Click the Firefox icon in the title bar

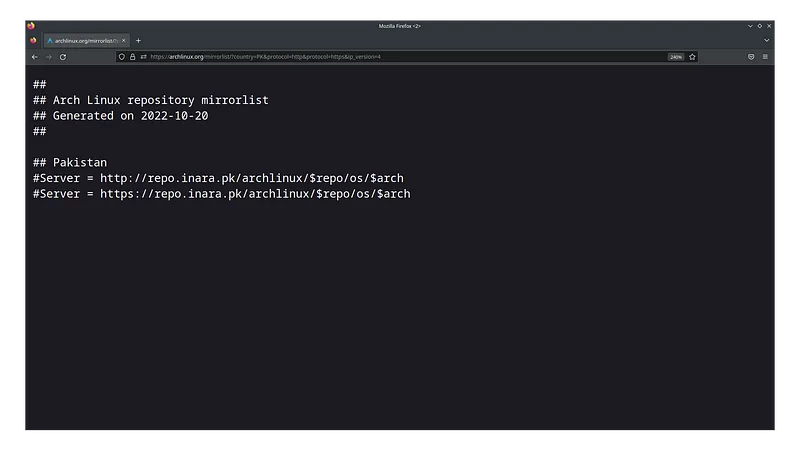(x=30, y=25)
